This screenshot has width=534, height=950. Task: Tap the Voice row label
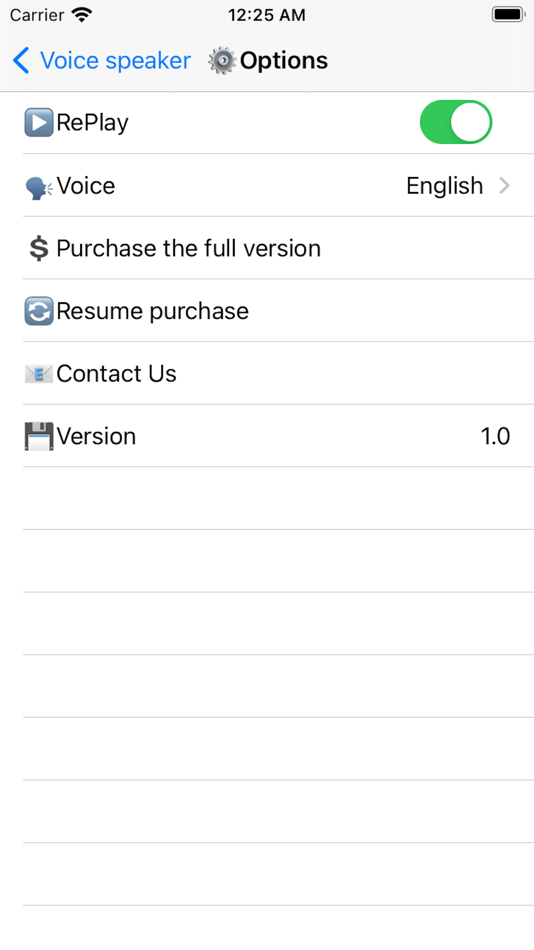[x=85, y=185]
